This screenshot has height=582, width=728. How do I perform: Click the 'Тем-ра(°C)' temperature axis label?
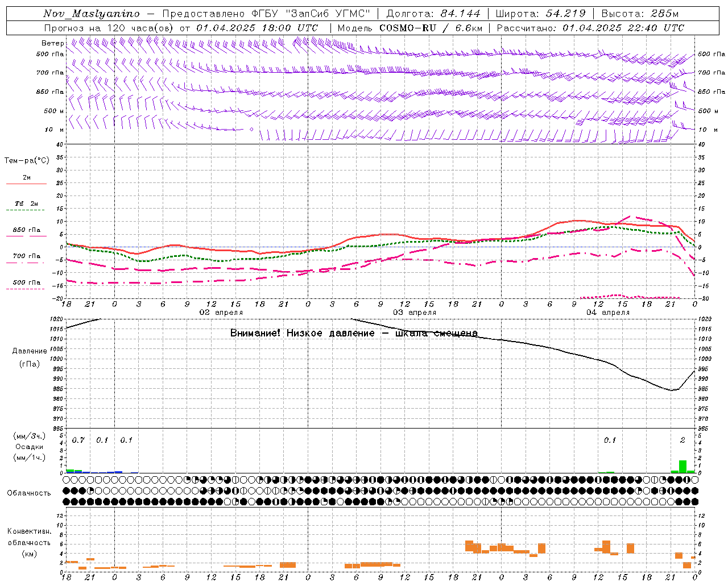pos(27,161)
